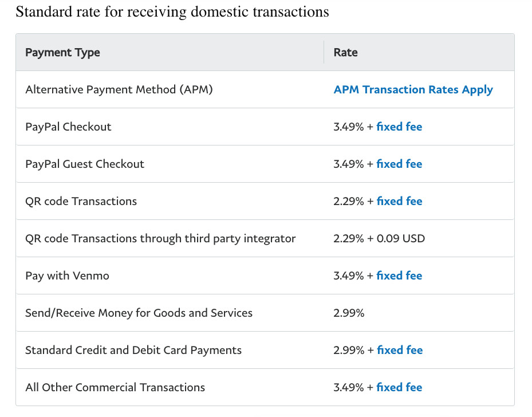Select the 'PayPal Guest Checkout' cell
The width and height of the screenshot is (532, 417).
pyautogui.click(x=85, y=164)
